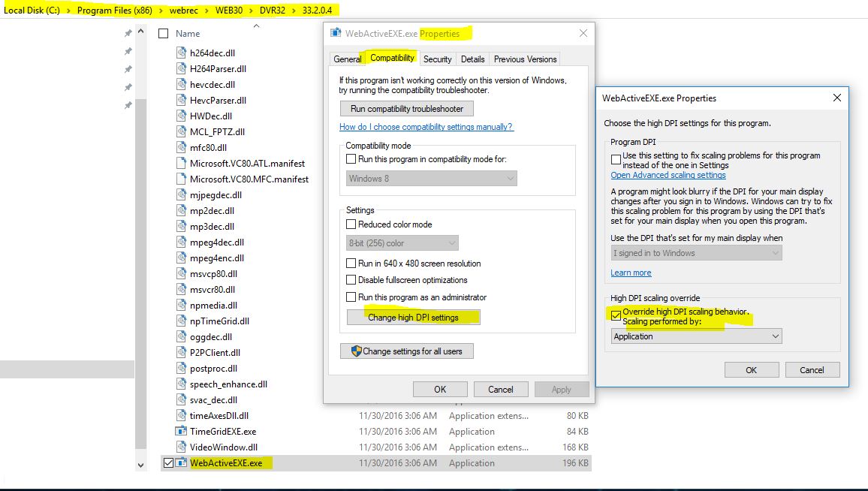Viewport: 868px width, 491px height.
Task: Uncheck the WebActiveEXE.exe row checkbox
Action: [x=168, y=462]
